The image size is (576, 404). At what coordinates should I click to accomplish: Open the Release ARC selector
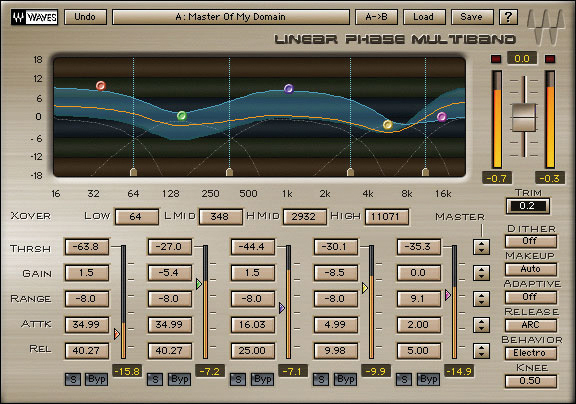(x=530, y=325)
